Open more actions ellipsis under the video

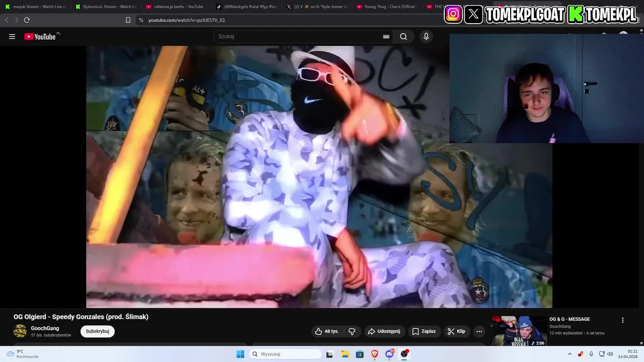point(479,331)
